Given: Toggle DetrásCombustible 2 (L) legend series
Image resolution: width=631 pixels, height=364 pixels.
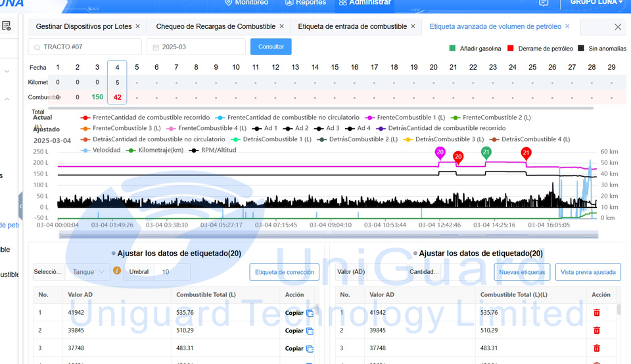Looking at the screenshot, I should [x=358, y=139].
